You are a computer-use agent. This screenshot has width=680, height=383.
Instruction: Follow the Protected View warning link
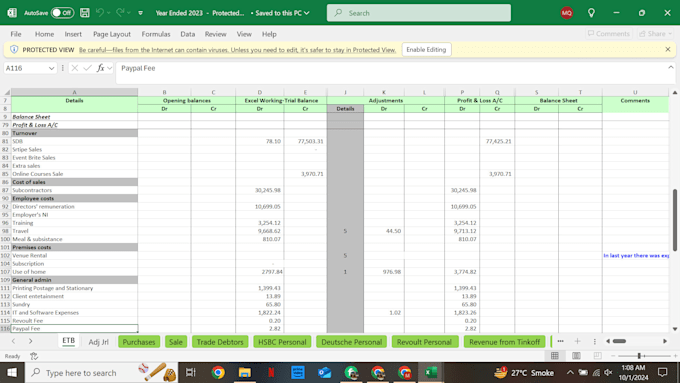(237, 50)
